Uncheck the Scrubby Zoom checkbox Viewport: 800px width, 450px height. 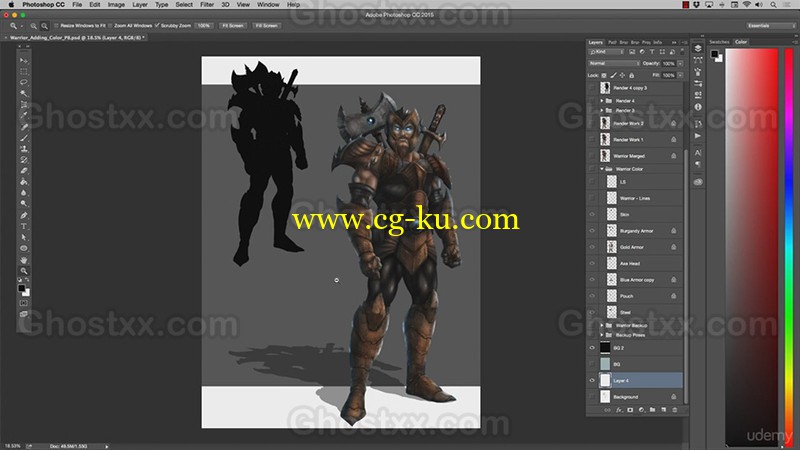tap(157, 26)
